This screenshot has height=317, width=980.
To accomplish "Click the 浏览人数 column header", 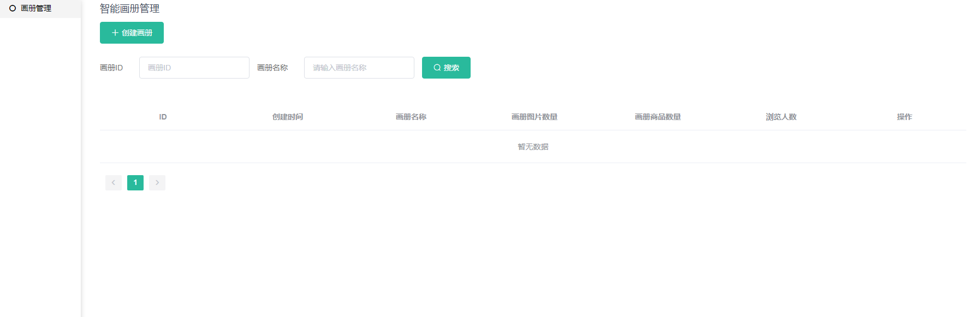I will 781,117.
